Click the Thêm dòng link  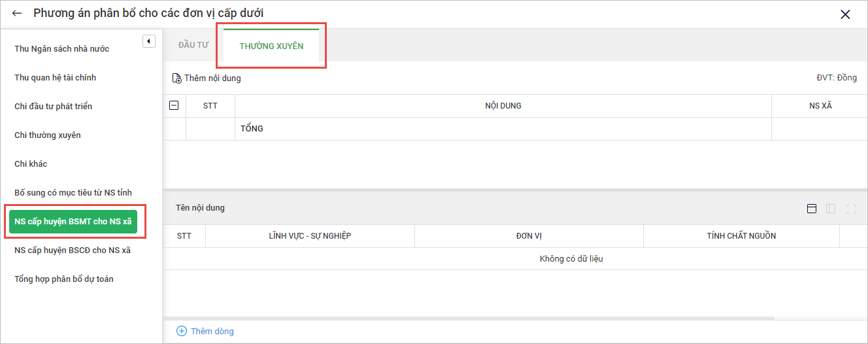coord(212,331)
